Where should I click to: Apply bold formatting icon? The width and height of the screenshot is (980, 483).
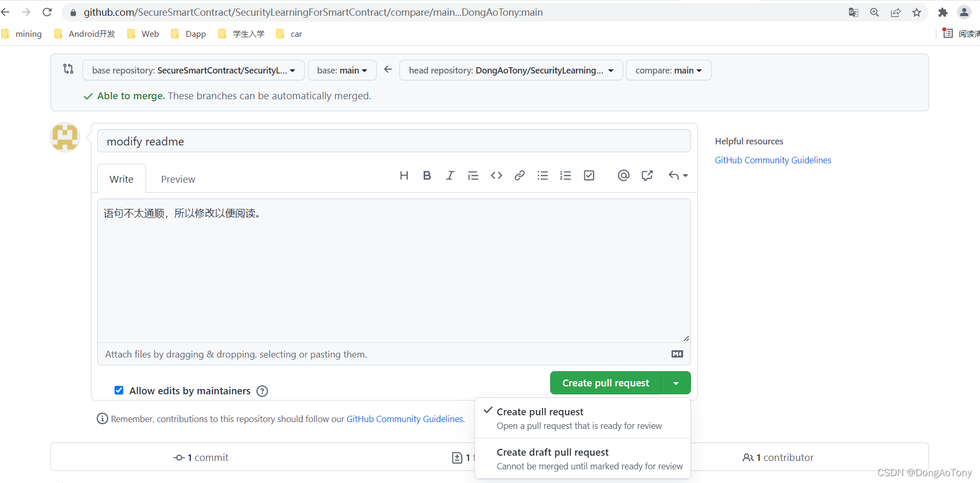point(427,175)
